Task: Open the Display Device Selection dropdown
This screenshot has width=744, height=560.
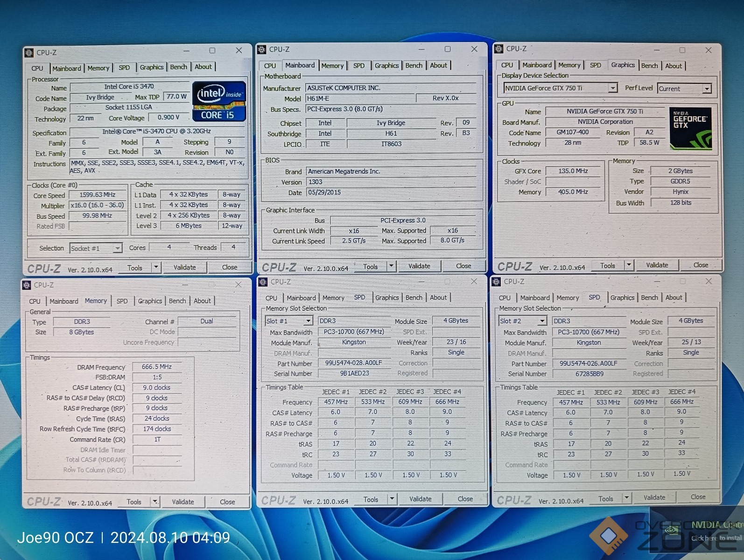Action: coord(612,88)
